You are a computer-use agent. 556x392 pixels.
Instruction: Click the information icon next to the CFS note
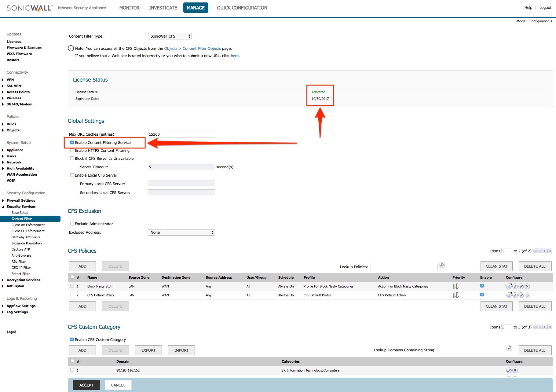(x=71, y=48)
